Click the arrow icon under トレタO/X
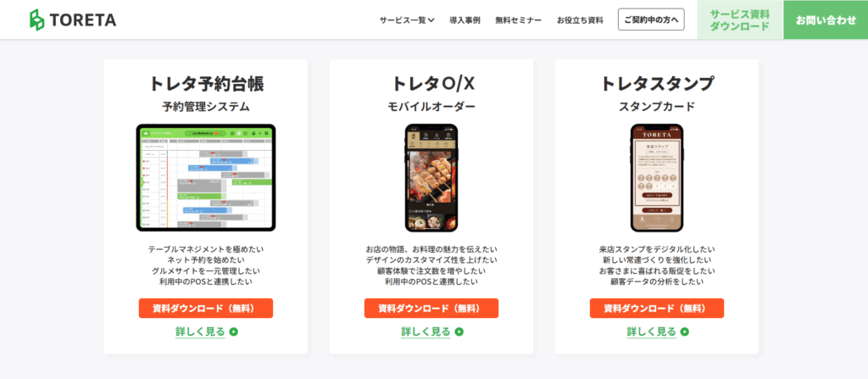 coord(459,332)
